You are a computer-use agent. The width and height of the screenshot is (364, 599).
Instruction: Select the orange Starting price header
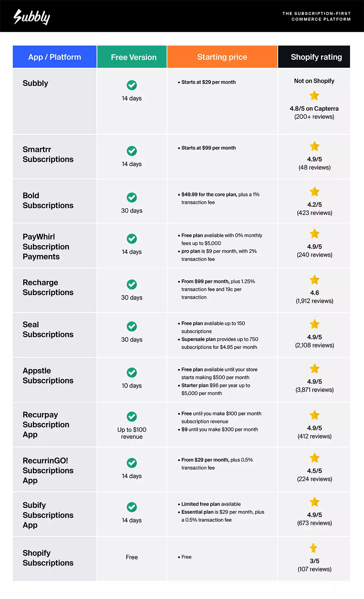(x=222, y=57)
